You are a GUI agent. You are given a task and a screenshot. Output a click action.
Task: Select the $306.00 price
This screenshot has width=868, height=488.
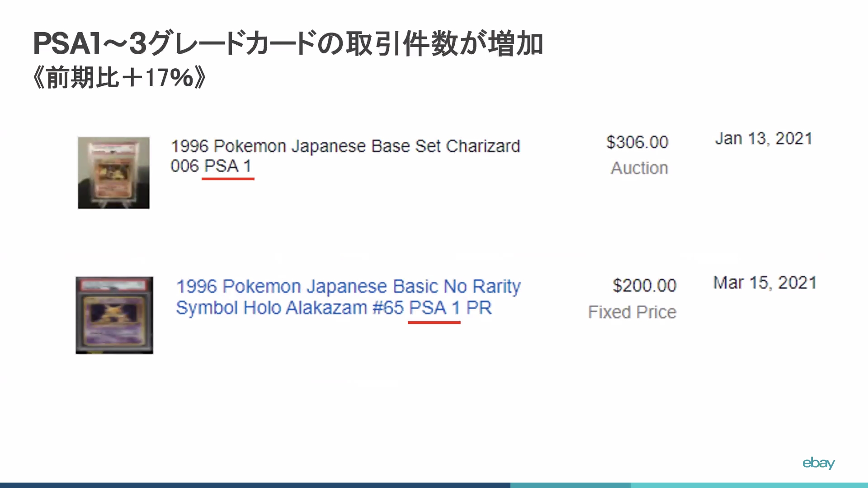[637, 142]
